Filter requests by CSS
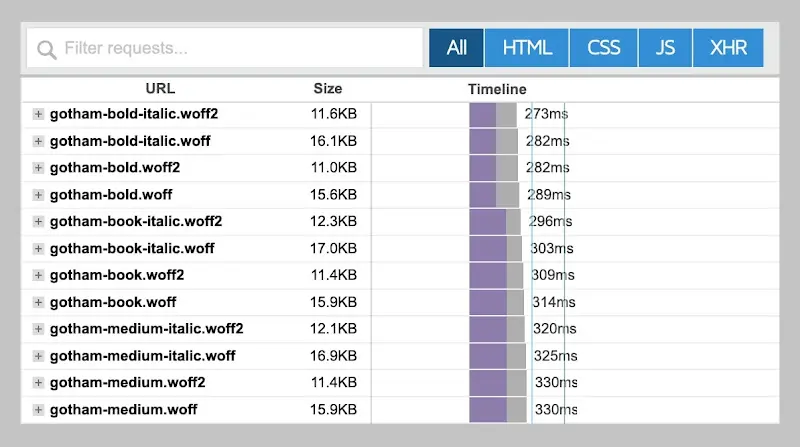 pos(604,48)
